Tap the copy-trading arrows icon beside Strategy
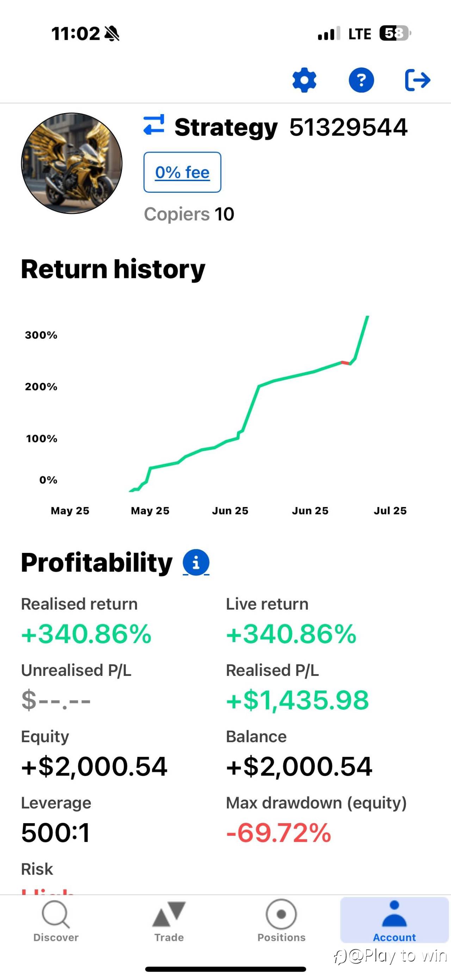Image resolution: width=451 pixels, height=980 pixels. click(x=154, y=125)
